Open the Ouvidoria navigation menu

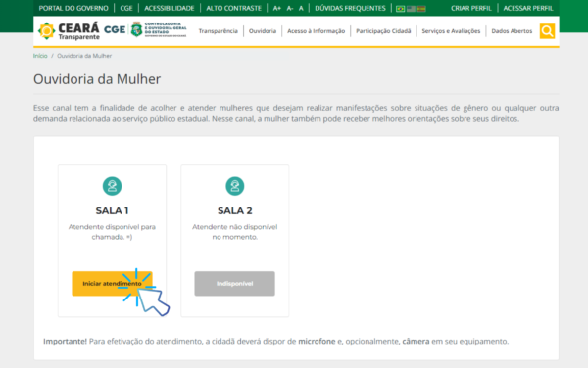(x=263, y=31)
